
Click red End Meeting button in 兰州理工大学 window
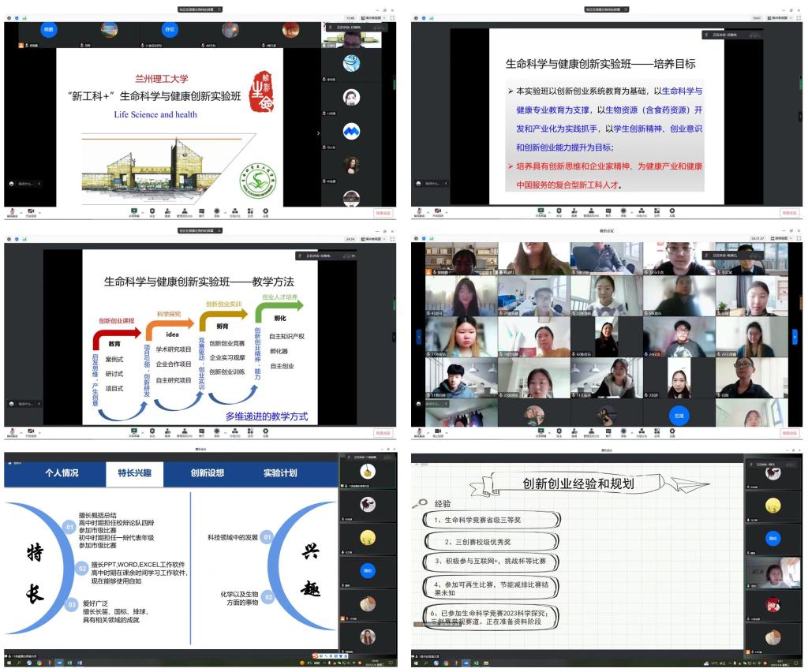click(383, 212)
